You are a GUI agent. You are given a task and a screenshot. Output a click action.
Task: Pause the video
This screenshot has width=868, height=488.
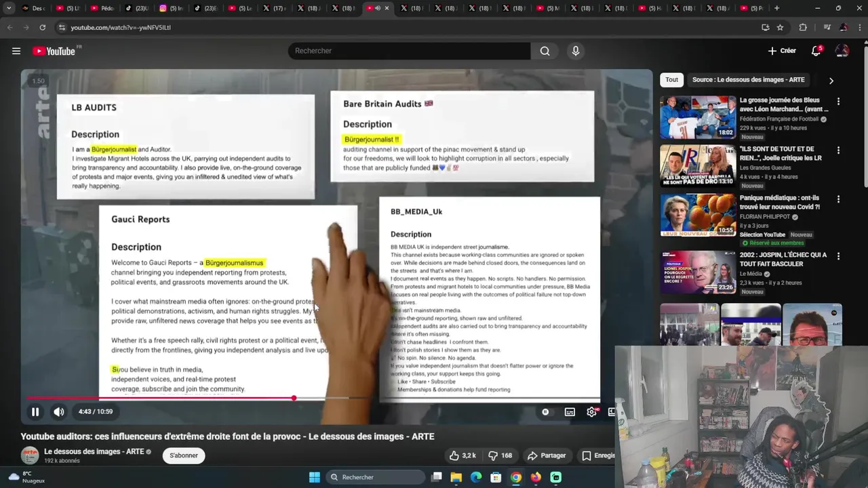click(35, 411)
